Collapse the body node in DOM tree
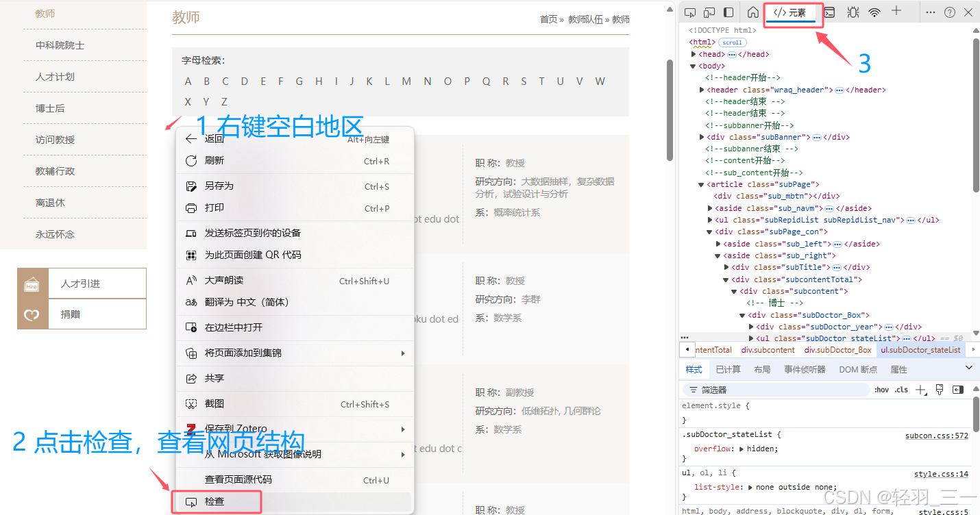The width and height of the screenshot is (980, 515). 693,66
